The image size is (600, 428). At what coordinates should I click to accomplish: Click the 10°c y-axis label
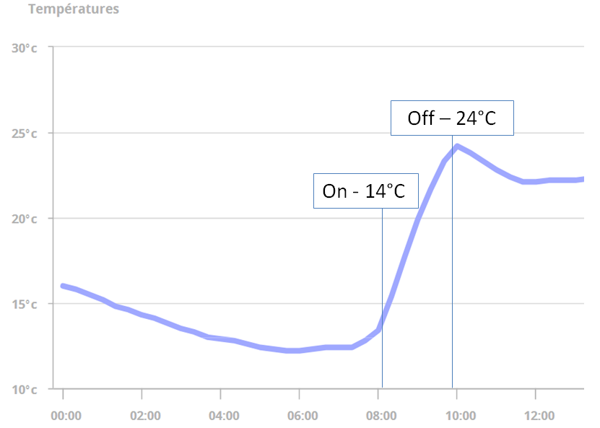pyautogui.click(x=24, y=390)
